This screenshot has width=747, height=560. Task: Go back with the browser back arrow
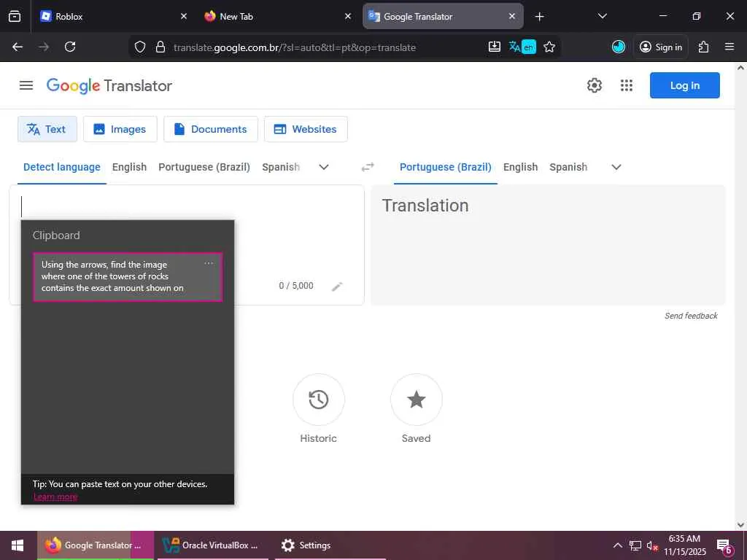18,47
